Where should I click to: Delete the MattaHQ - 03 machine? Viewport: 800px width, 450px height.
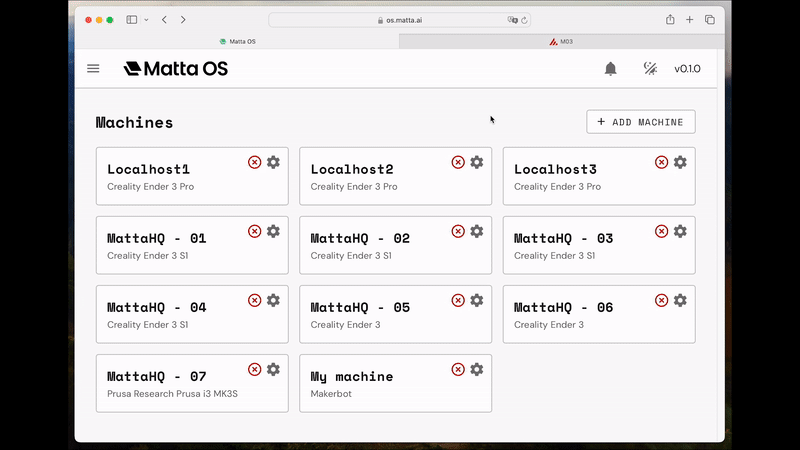click(x=661, y=231)
